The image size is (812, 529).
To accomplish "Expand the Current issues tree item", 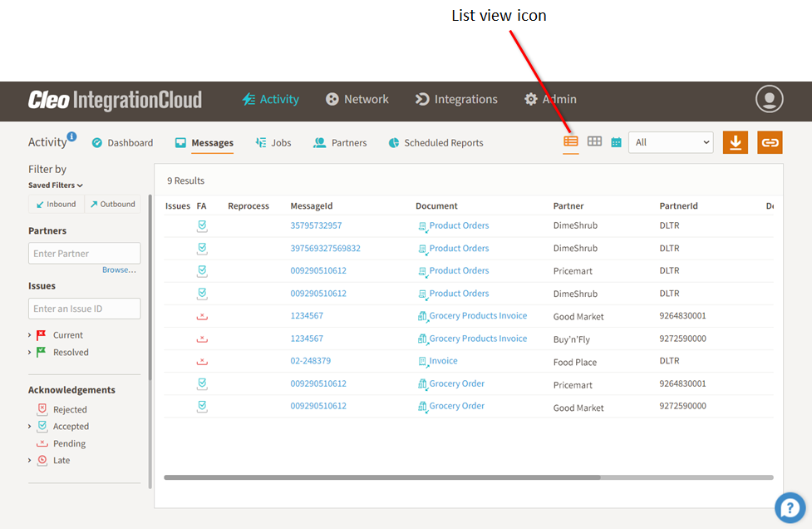I will (31, 335).
